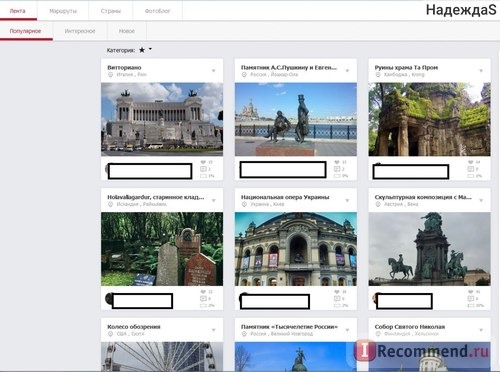Open comments icon on Holavallagardur card
Viewport: 500px width, 372px height.
pos(203,299)
